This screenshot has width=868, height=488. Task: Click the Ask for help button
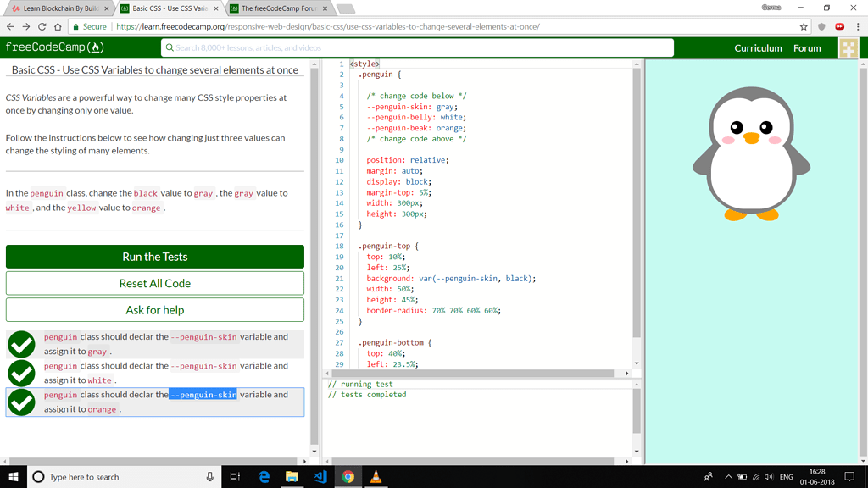[155, 309]
